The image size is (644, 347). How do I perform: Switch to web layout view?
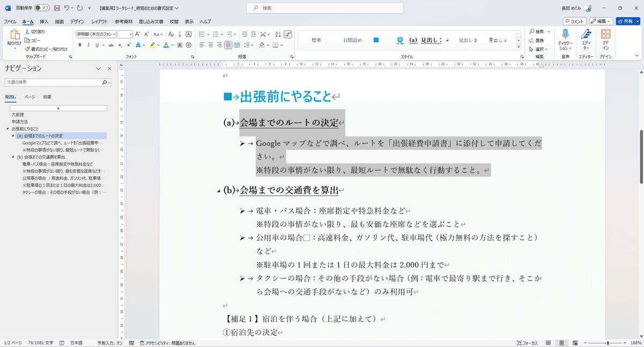(x=575, y=343)
